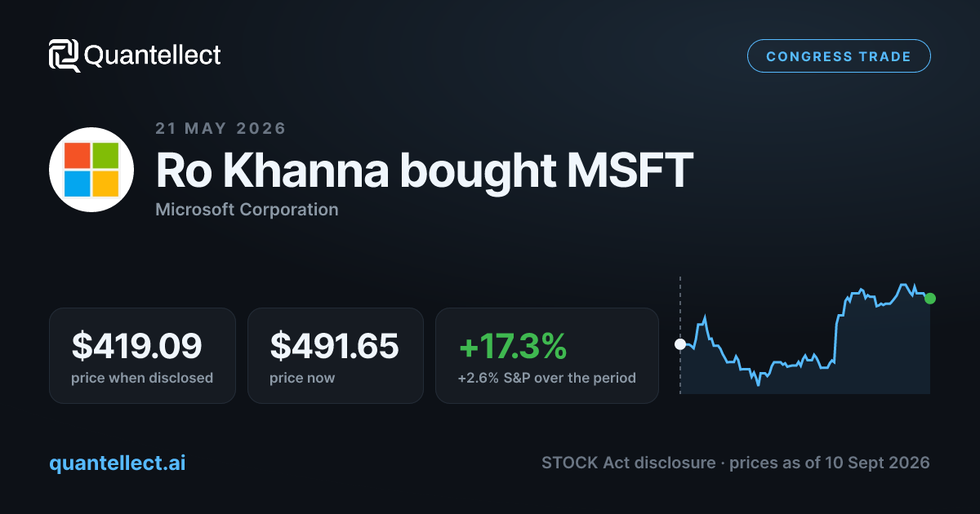Click the 21 MAY 2026 date label

pos(220,128)
